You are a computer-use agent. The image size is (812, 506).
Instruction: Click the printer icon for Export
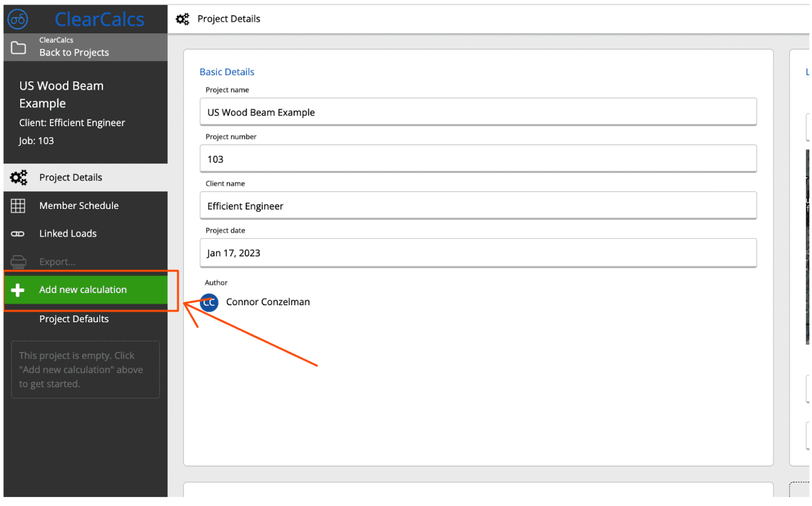(x=18, y=262)
